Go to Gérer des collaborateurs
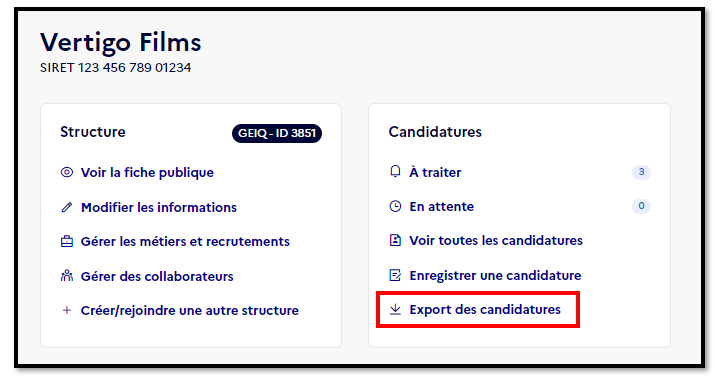This screenshot has width=717, height=384. click(x=157, y=276)
